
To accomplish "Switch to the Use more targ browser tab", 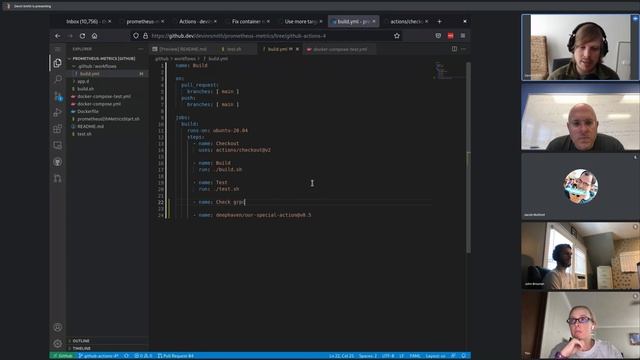I will (300, 21).
